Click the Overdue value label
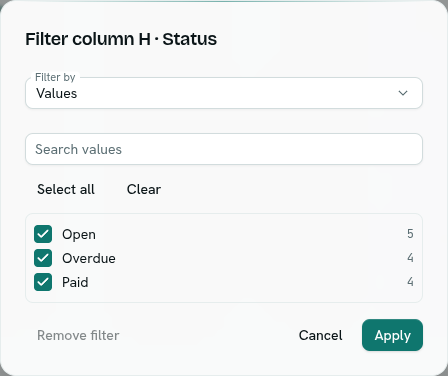The height and width of the screenshot is (376, 448). point(89,258)
